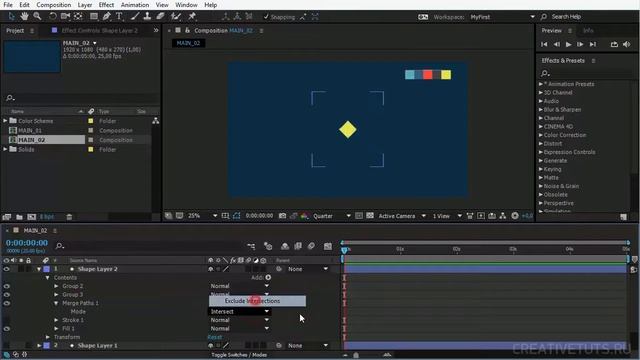This screenshot has width=640, height=360.
Task: Open Workspace dropdown showing MyFirst
Action: [x=502, y=17]
